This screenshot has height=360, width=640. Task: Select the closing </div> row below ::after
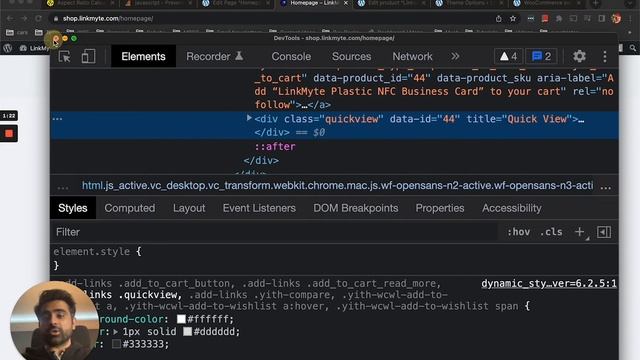click(x=261, y=160)
